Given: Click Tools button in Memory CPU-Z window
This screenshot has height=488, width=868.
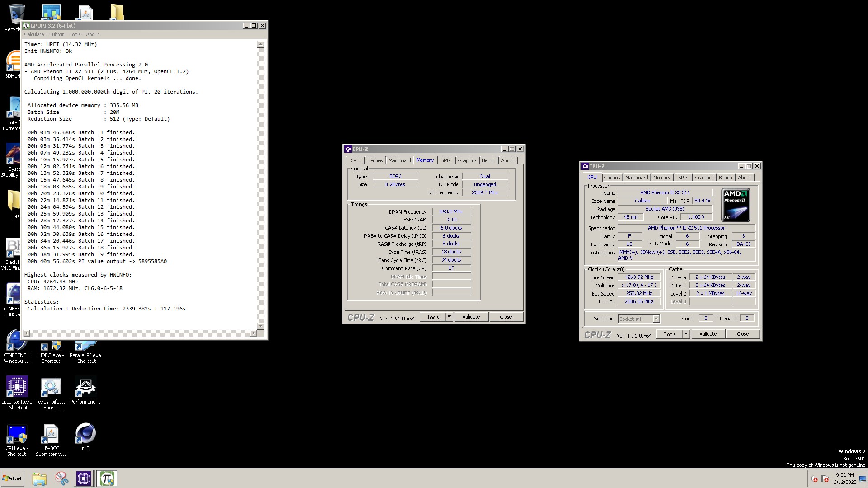Looking at the screenshot, I should [x=433, y=317].
